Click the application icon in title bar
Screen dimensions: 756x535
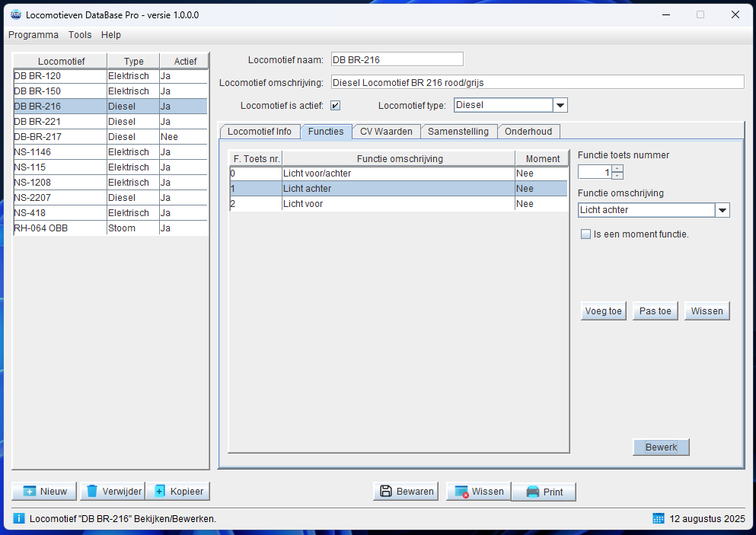coord(16,14)
